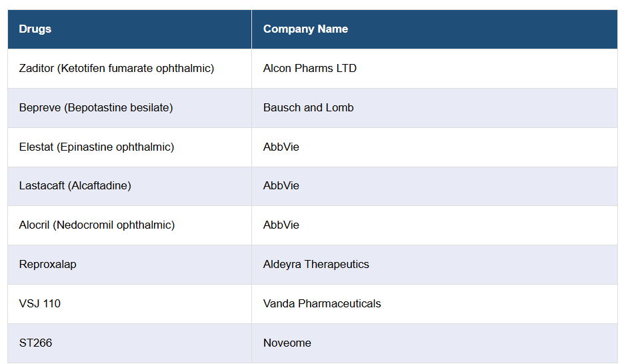The height and width of the screenshot is (364, 622).
Task: Select the ST266 drug cell
Action: [x=36, y=343]
